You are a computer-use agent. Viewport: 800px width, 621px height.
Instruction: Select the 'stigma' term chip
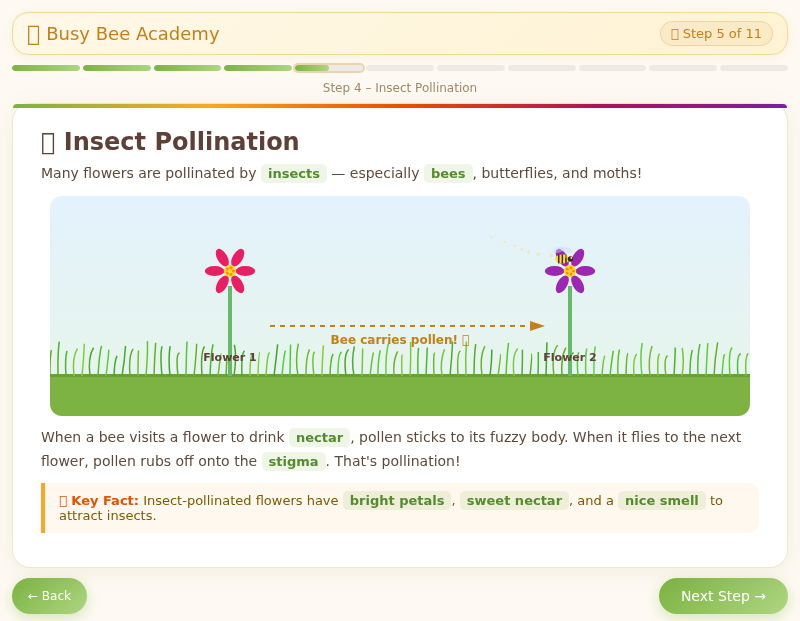[294, 461]
